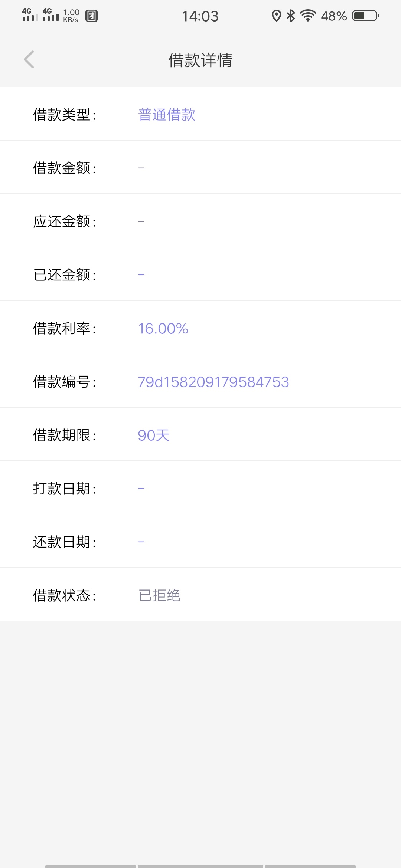Tap the back arrow icon
This screenshot has height=868, width=401.
coord(29,59)
